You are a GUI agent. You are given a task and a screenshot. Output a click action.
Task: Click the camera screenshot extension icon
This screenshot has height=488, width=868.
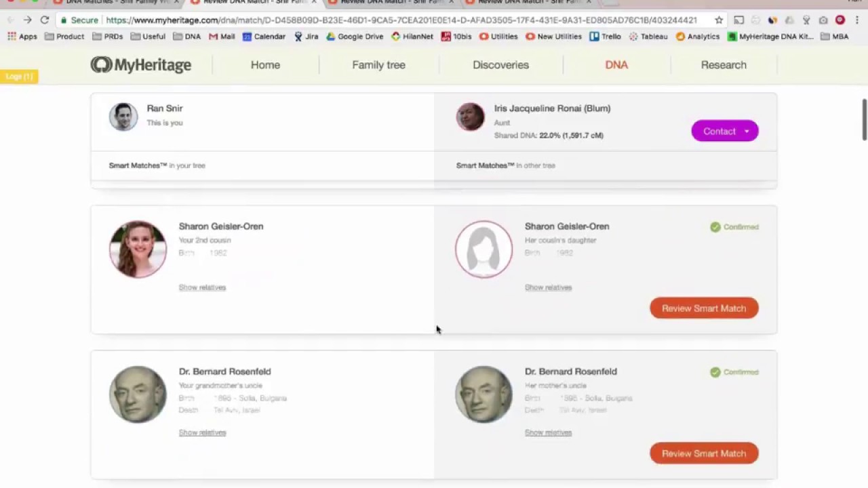(823, 20)
